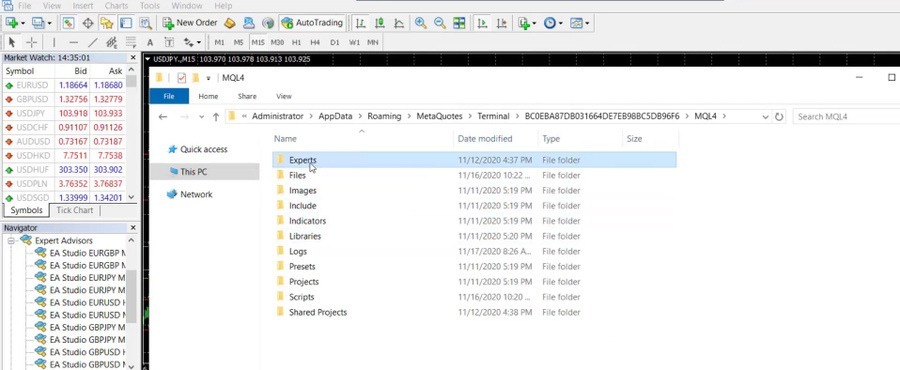This screenshot has width=900, height=370.
Task: Switch to the Tick Chart tab
Action: pyautogui.click(x=75, y=210)
